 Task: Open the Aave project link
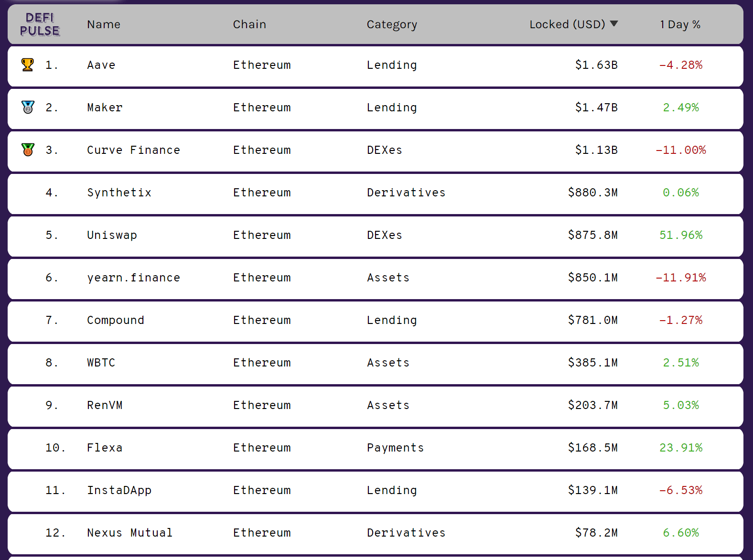(101, 65)
